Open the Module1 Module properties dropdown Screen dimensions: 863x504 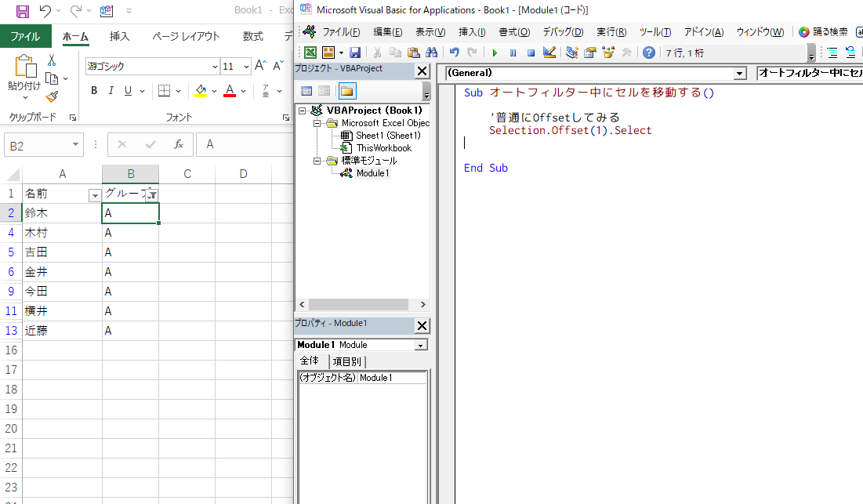(420, 345)
